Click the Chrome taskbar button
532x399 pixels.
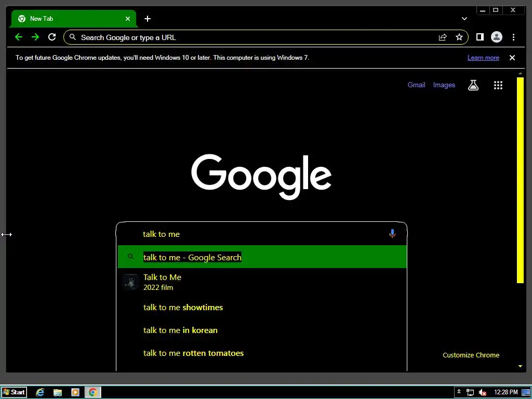[x=92, y=392]
